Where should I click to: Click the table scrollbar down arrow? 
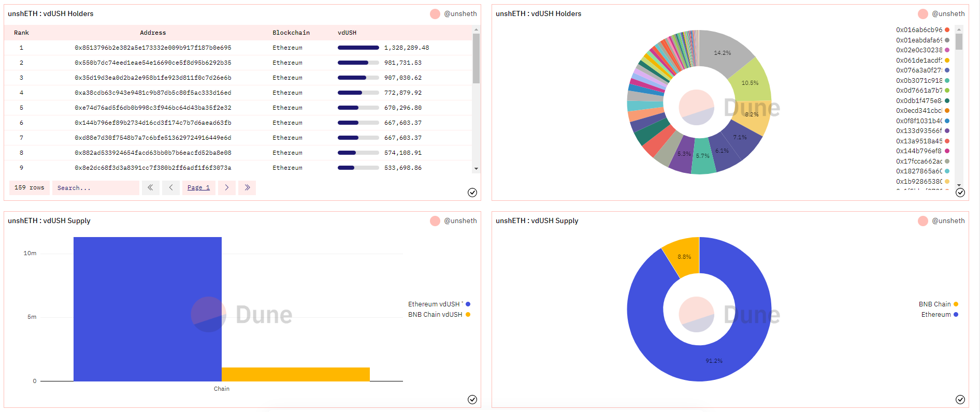[x=476, y=169]
